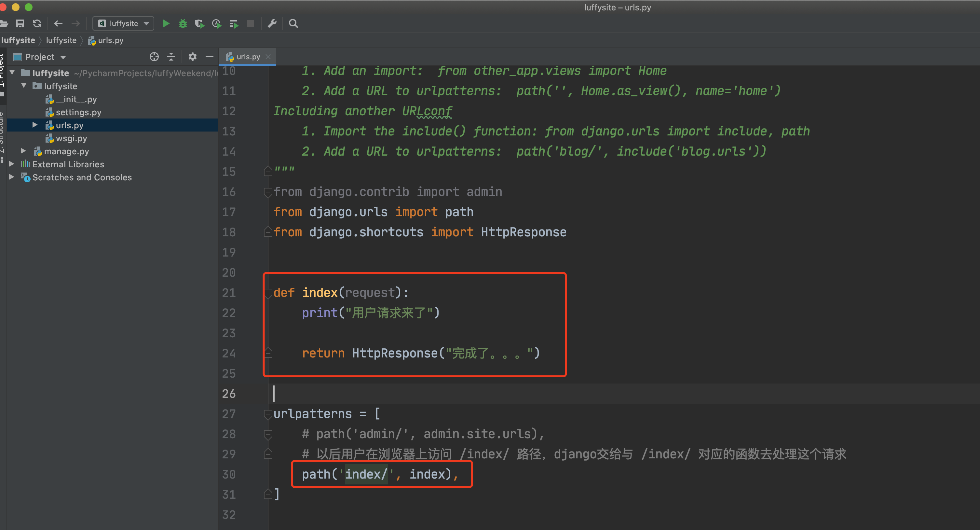This screenshot has height=530, width=980.
Task: Click the Synchronize refresh icon
Action: pyautogui.click(x=37, y=24)
